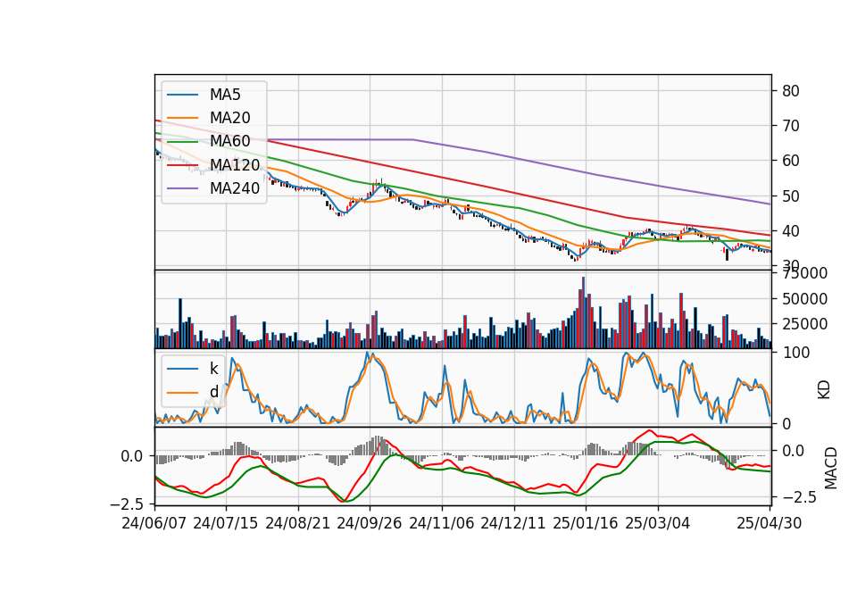Viewport: 857px width, 616px height.
Task: Click the 'k' legend label in KD panel
Action: click(x=213, y=369)
